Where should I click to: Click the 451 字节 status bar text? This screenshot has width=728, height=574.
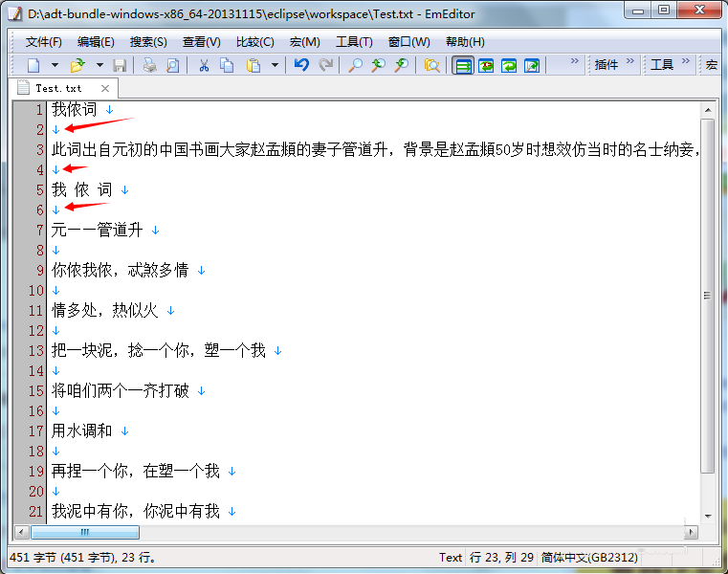(x=82, y=558)
